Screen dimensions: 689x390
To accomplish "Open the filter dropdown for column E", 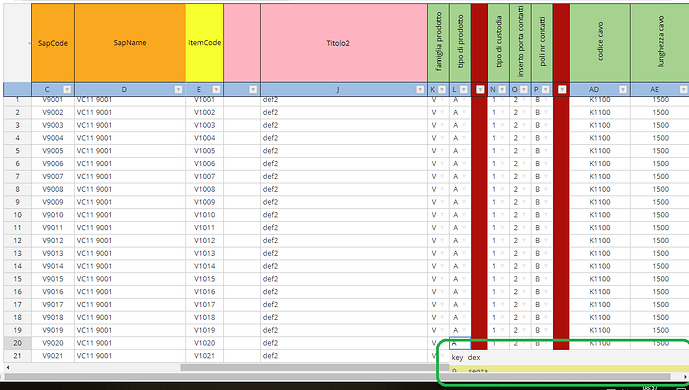I will pyautogui.click(x=217, y=90).
